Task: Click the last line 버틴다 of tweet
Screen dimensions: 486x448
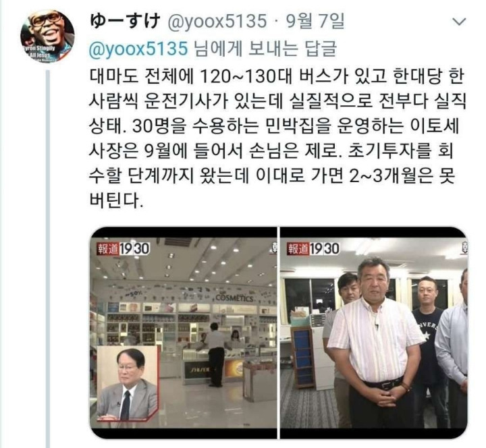Action: [x=116, y=202]
